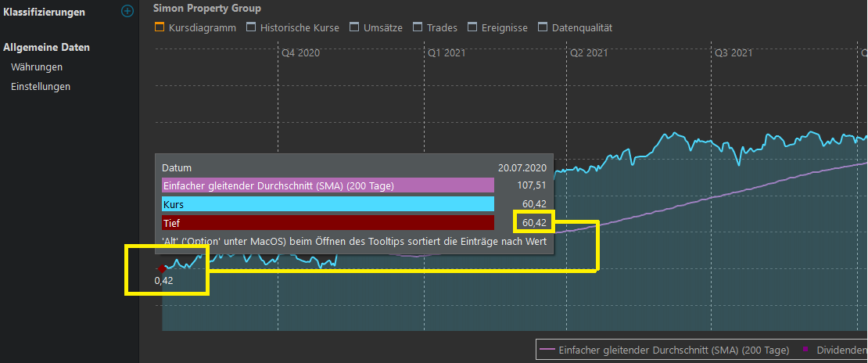Click the Q1 2021 axis label
The image size is (868, 363).
click(447, 53)
